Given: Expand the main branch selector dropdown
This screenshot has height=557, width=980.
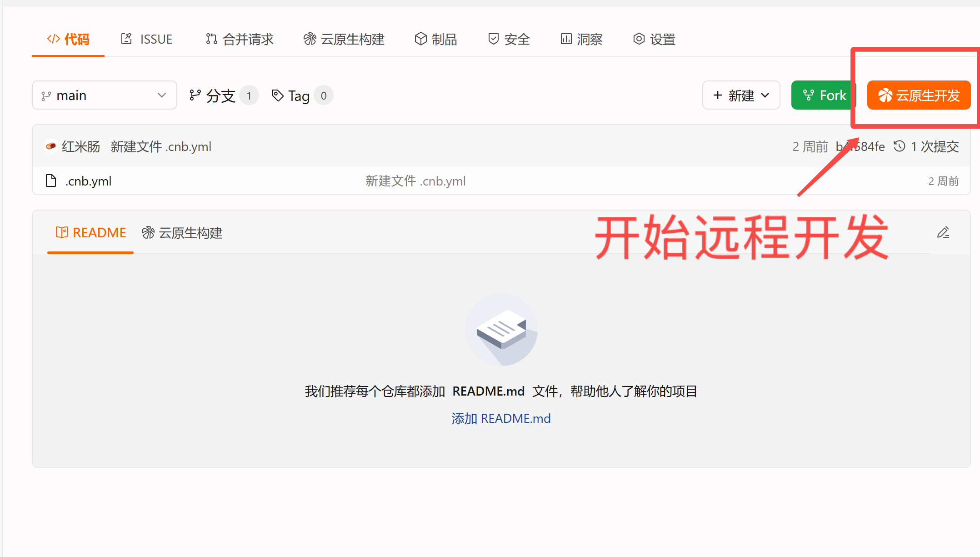Looking at the screenshot, I should (x=104, y=95).
